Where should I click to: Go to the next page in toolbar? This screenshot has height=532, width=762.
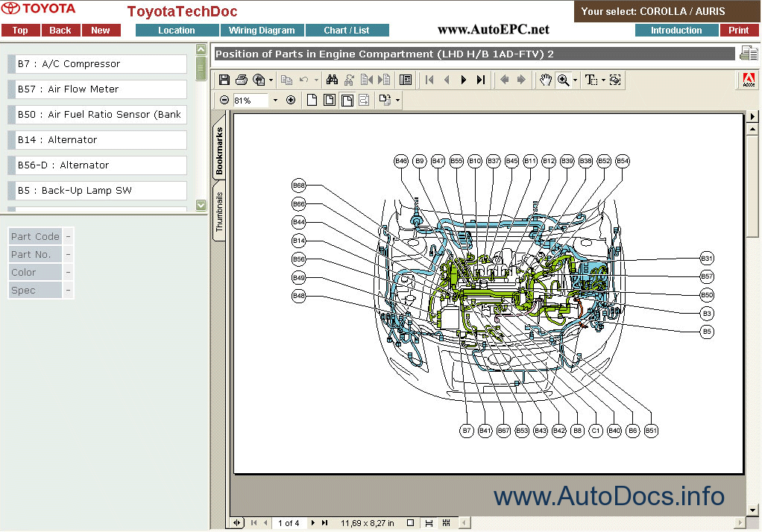pos(463,80)
